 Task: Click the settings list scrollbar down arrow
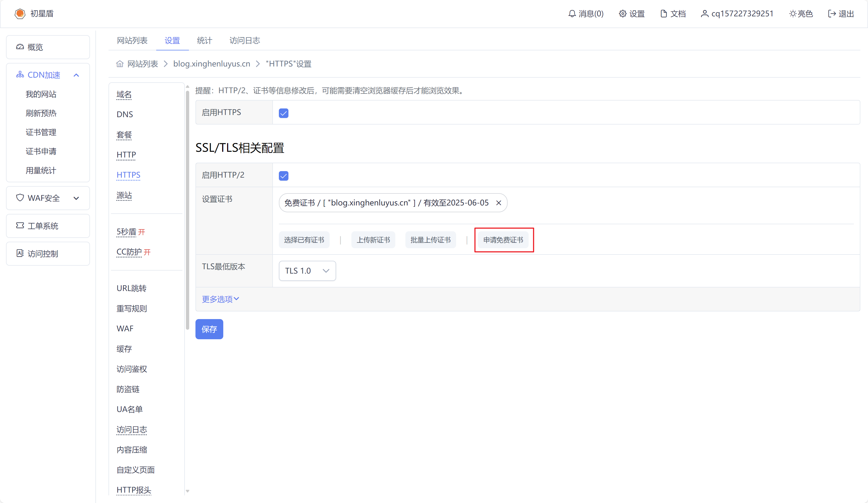click(x=187, y=491)
